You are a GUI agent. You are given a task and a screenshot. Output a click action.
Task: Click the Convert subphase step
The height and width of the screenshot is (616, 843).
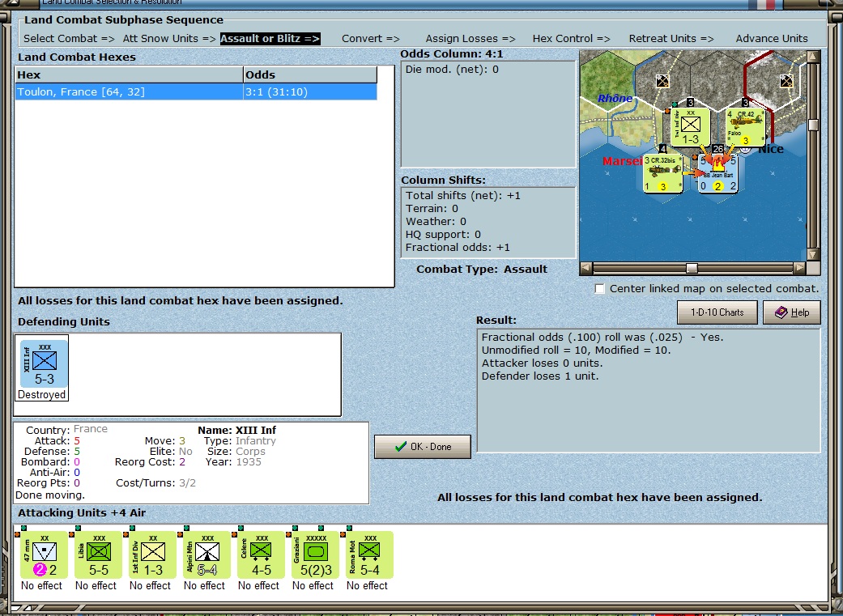pos(370,39)
